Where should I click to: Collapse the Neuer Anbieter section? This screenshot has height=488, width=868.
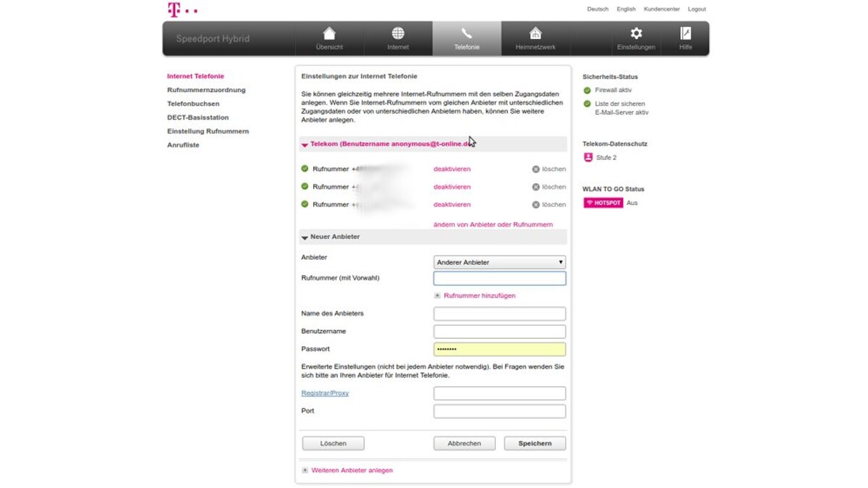pyautogui.click(x=433, y=237)
